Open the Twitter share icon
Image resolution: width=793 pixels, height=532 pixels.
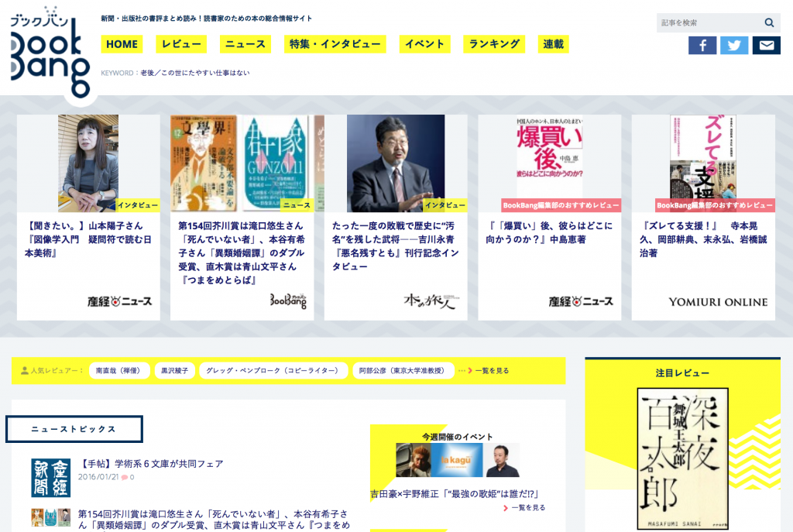click(x=734, y=46)
